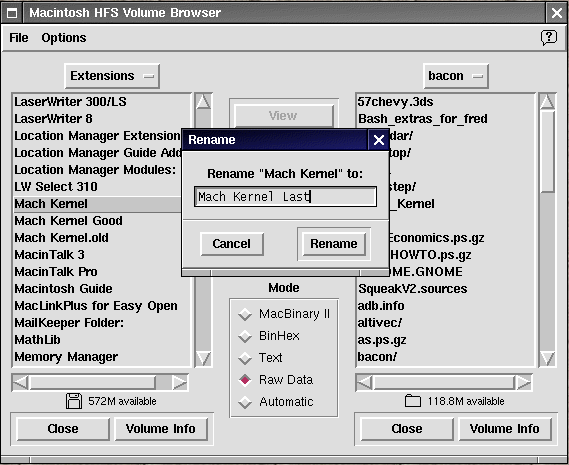This screenshot has height=465, width=569.
Task: Select Bash_extras_for_fred file
Action: [445, 119]
